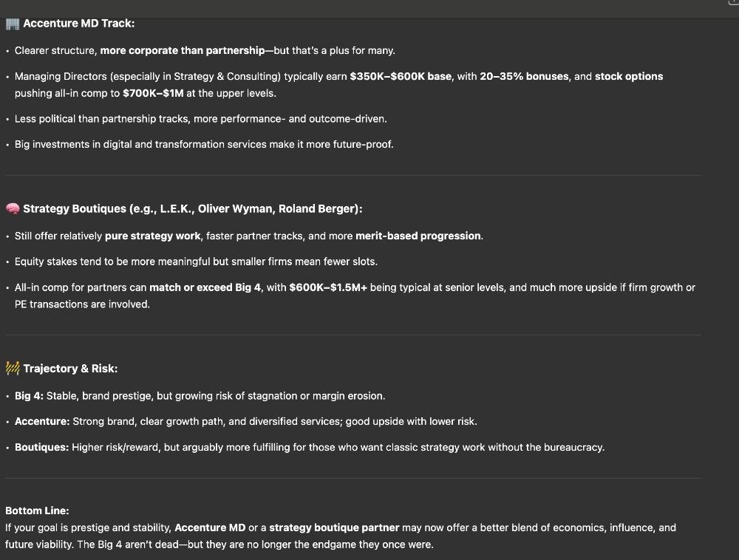This screenshot has height=560, width=739.
Task: Click the 'Strategy Boutiques' section heading
Action: [x=193, y=208]
